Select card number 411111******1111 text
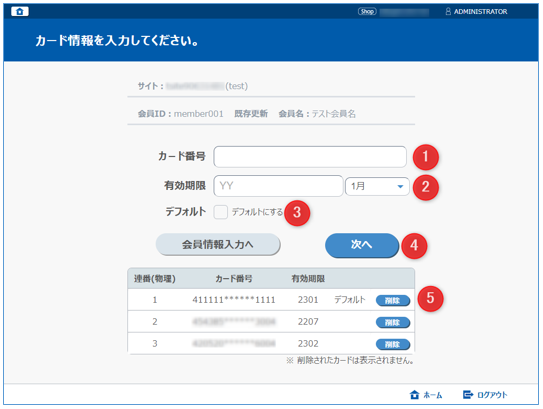This screenshot has height=409, width=543. [234, 300]
